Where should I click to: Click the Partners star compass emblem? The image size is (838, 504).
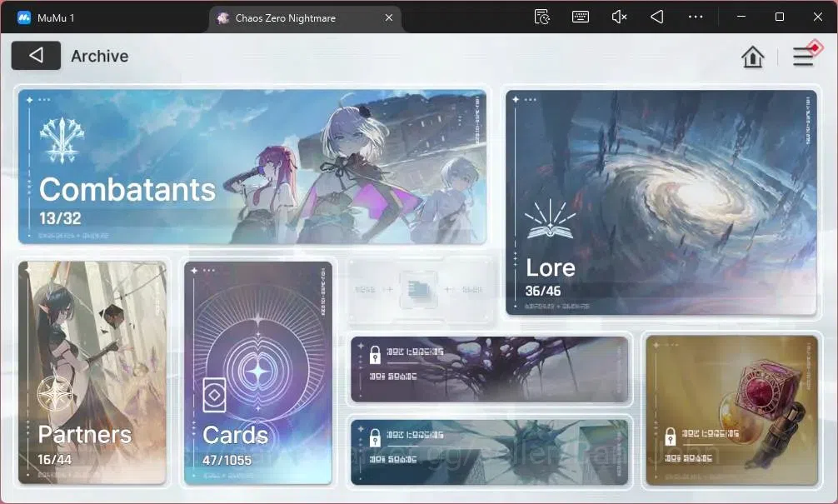[56, 394]
